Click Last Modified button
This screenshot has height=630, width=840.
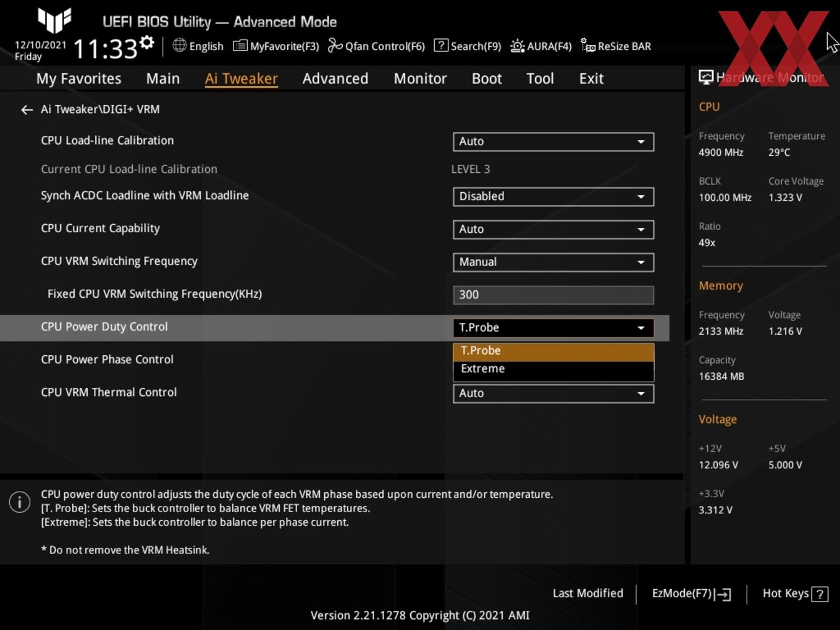(x=587, y=594)
